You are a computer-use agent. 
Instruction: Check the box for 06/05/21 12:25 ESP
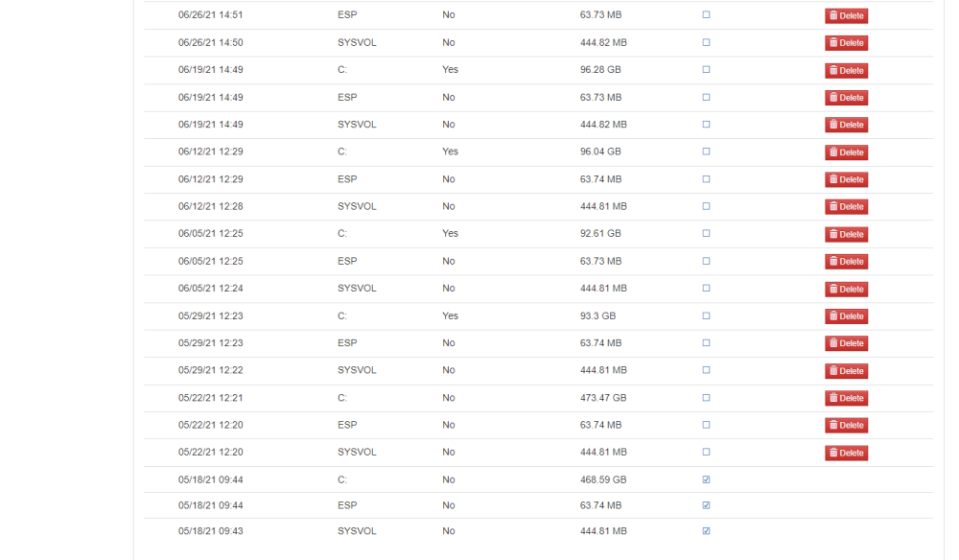(x=706, y=261)
